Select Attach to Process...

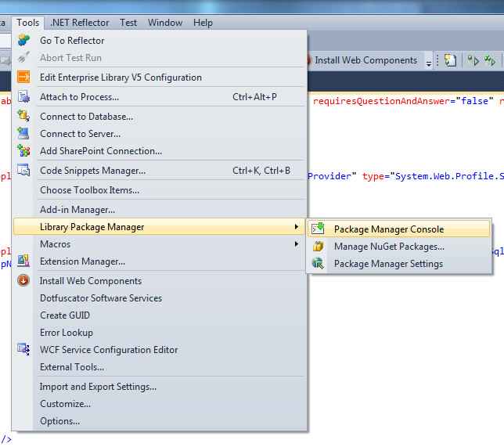tap(159, 97)
